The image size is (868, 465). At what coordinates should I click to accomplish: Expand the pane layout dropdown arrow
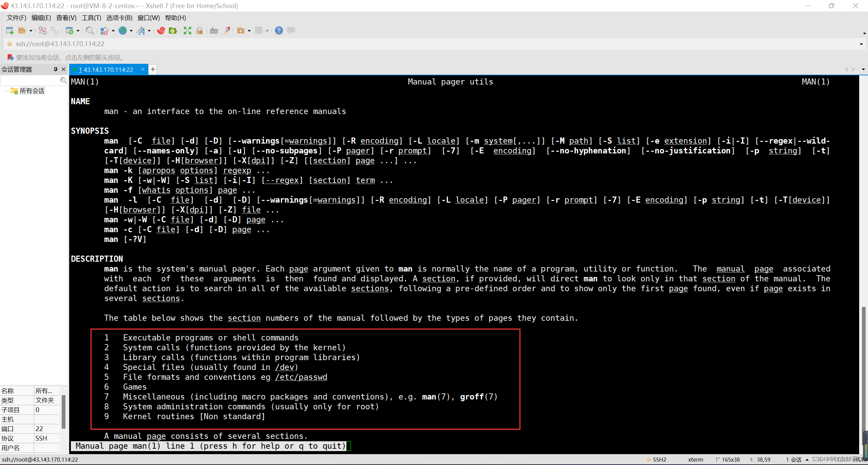click(267, 31)
